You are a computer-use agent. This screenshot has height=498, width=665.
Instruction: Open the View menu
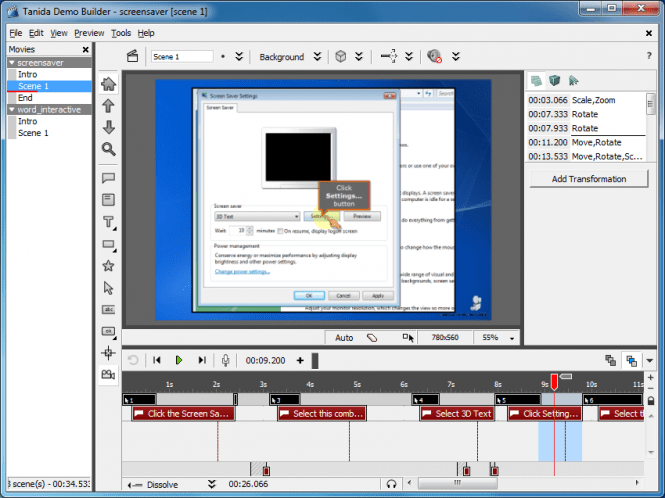point(59,33)
